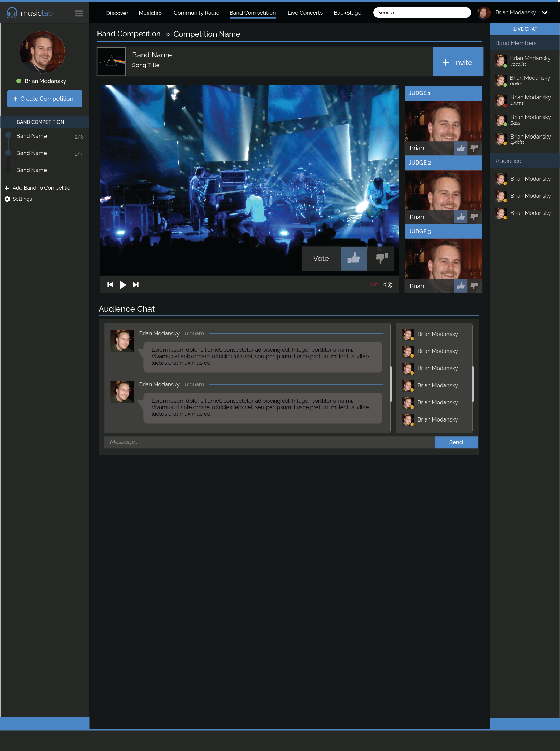This screenshot has height=751, width=560.
Task: Select the Lyricist band member
Action: [x=523, y=139]
